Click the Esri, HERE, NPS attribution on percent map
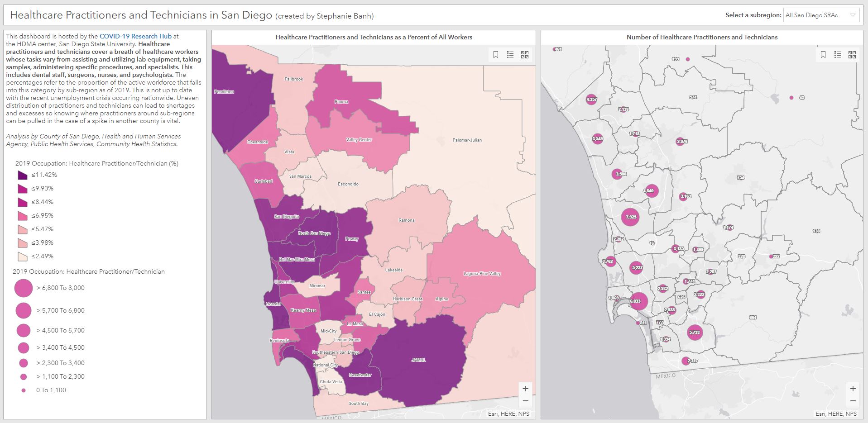 coord(508,413)
